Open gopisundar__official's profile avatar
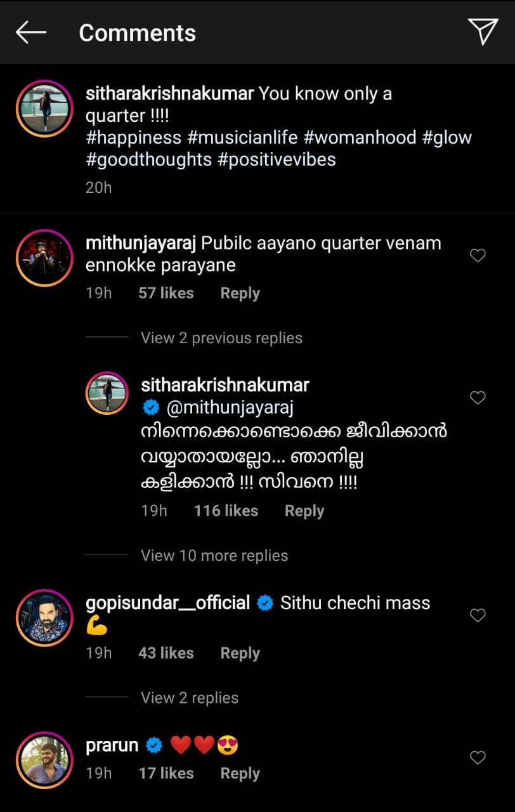Viewport: 515px width, 812px height. 44,617
